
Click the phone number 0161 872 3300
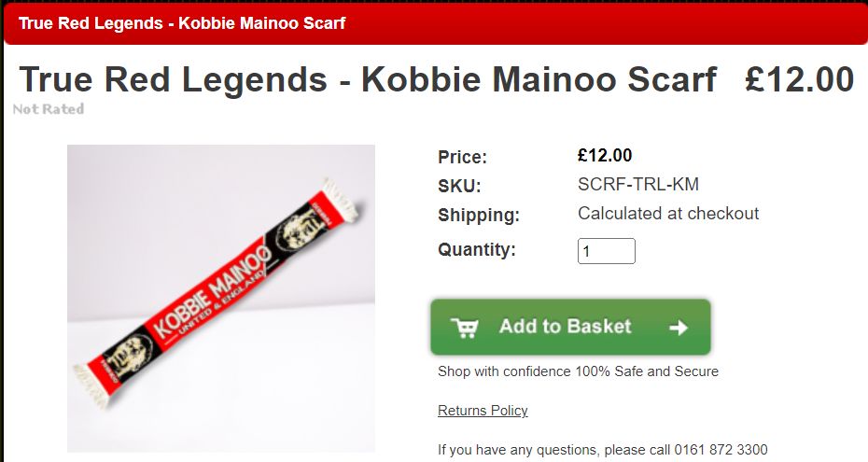click(x=721, y=450)
